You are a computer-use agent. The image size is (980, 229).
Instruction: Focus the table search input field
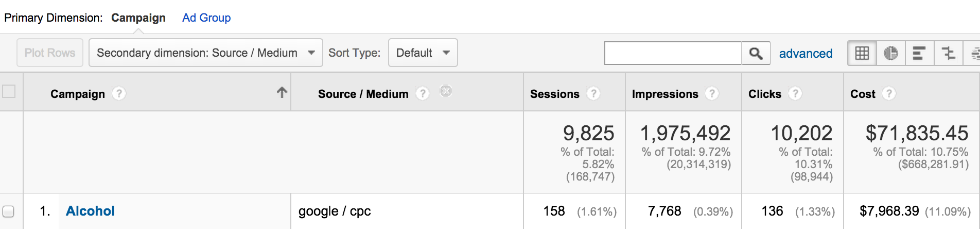(x=673, y=53)
